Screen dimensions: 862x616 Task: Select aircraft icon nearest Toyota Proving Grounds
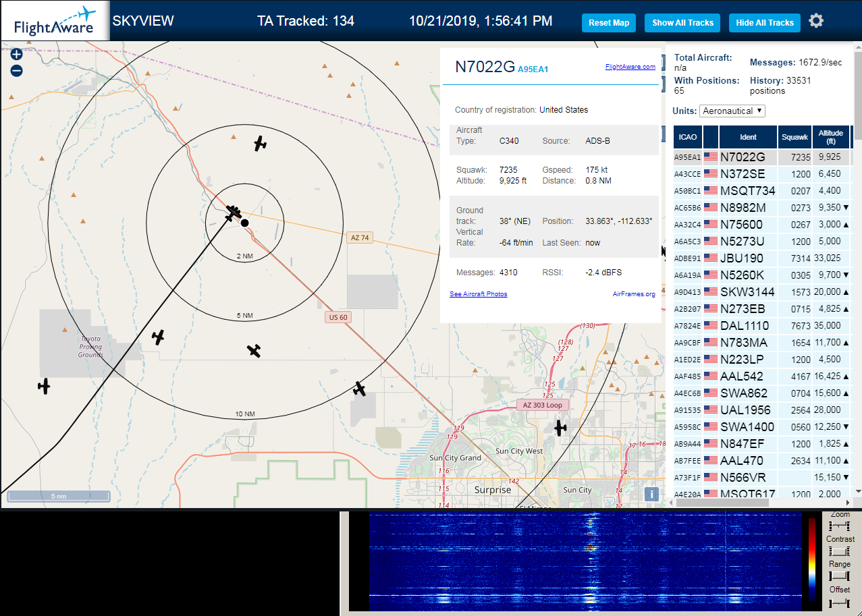158,337
